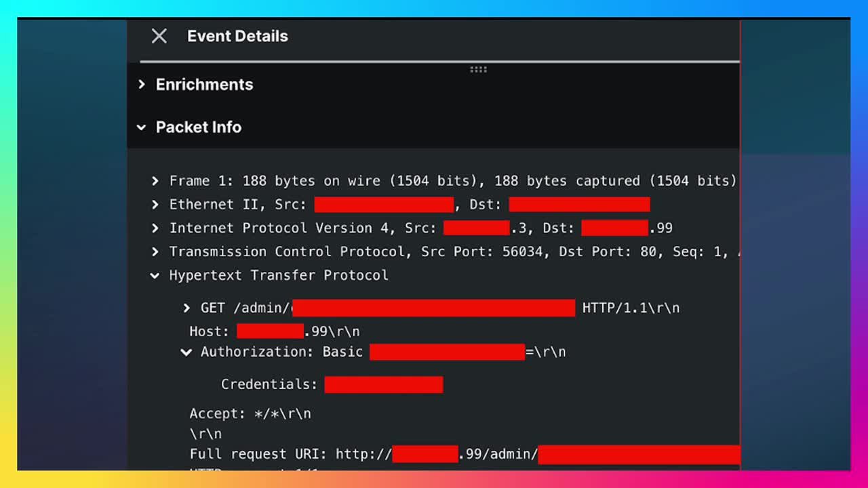Expand the Ethernet II row chevron
This screenshot has width=868, height=488.
[x=155, y=205]
